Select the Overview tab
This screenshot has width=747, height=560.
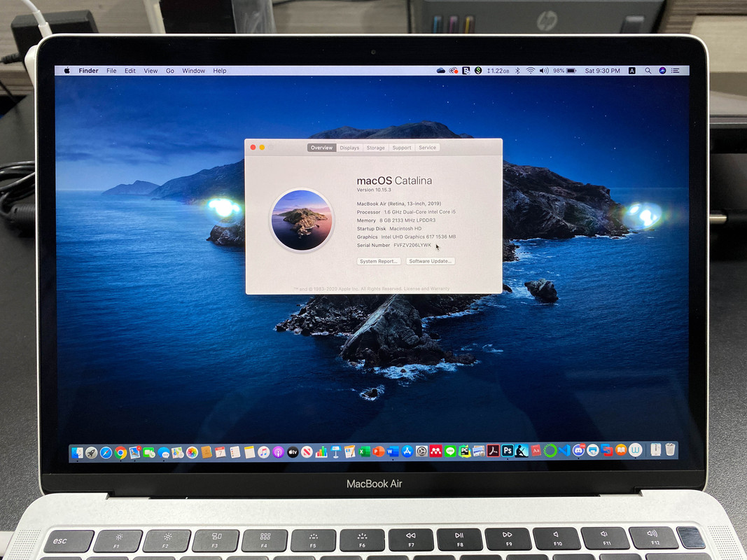pyautogui.click(x=321, y=148)
